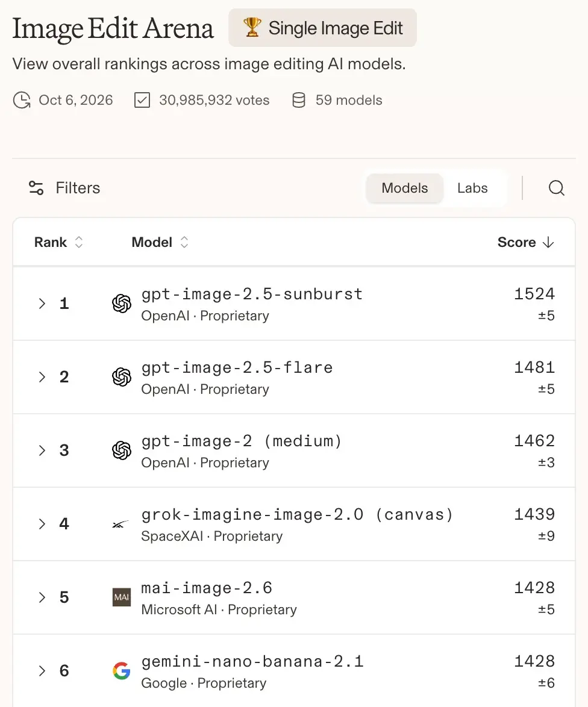
Task: Open the gpt-image-2.5-flare model link
Action: point(237,367)
